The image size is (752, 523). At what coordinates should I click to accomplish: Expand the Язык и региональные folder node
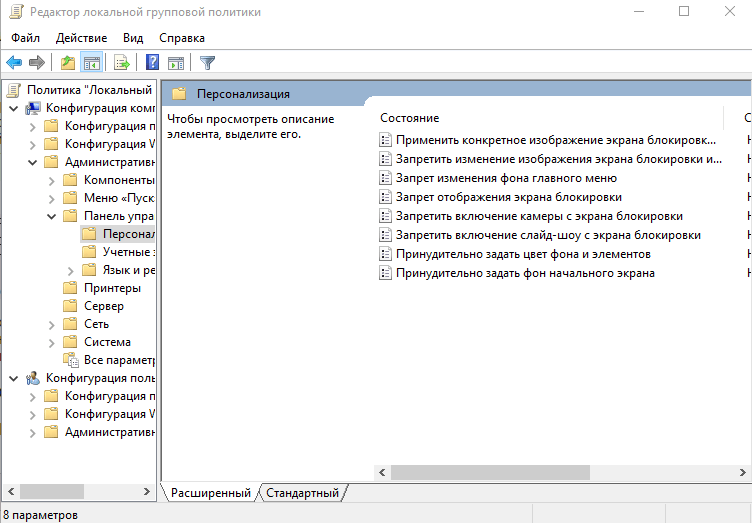[70, 271]
